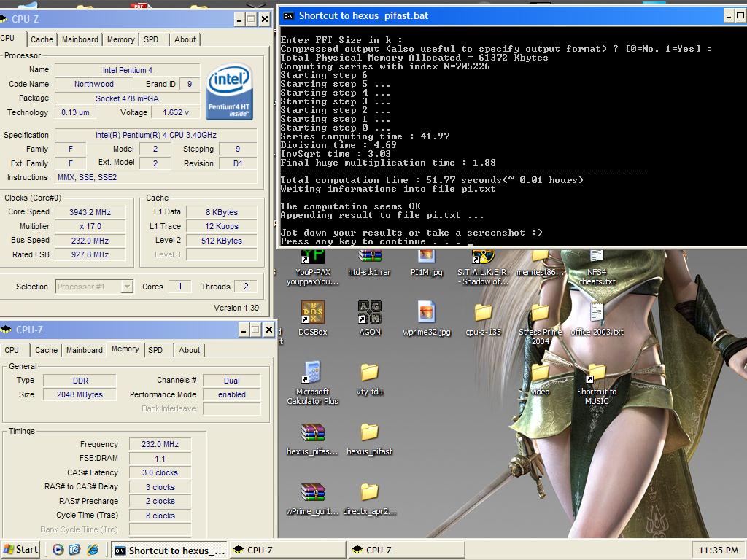This screenshot has height=560, width=747.
Task: Activate second CPU-Z taskbar button
Action: [x=406, y=551]
